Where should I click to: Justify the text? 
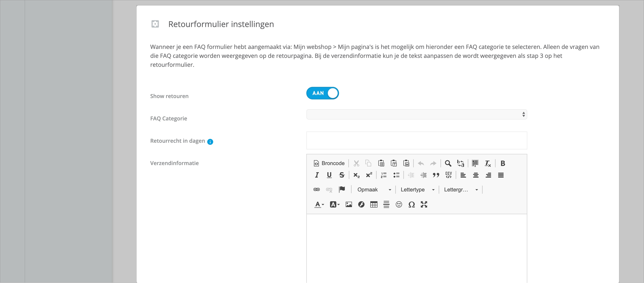pyautogui.click(x=501, y=175)
